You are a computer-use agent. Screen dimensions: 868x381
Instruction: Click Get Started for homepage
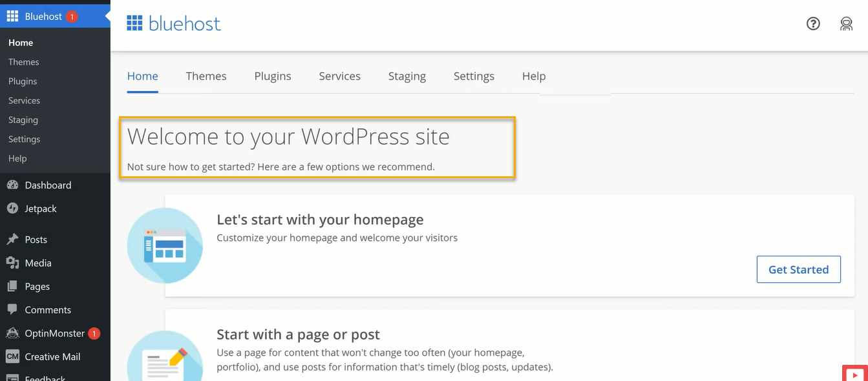[799, 269]
